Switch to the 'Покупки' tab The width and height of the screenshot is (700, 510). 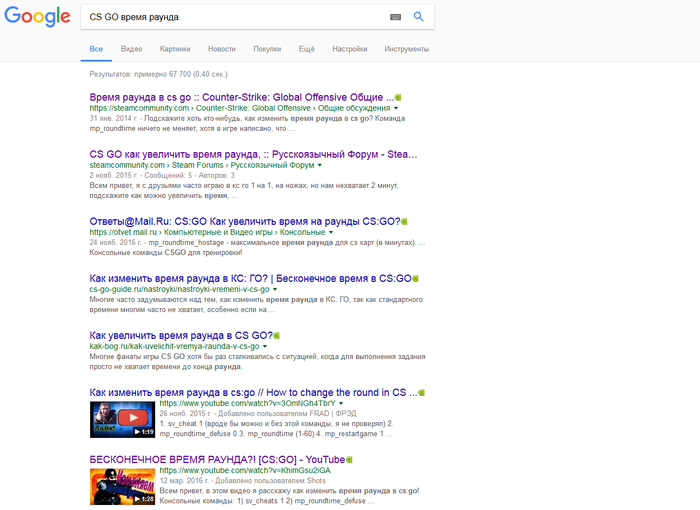click(267, 49)
